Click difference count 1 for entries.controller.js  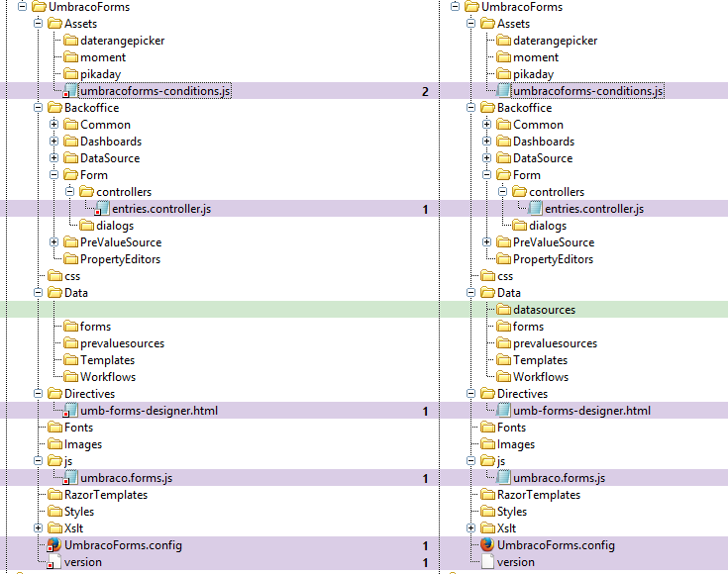point(425,209)
